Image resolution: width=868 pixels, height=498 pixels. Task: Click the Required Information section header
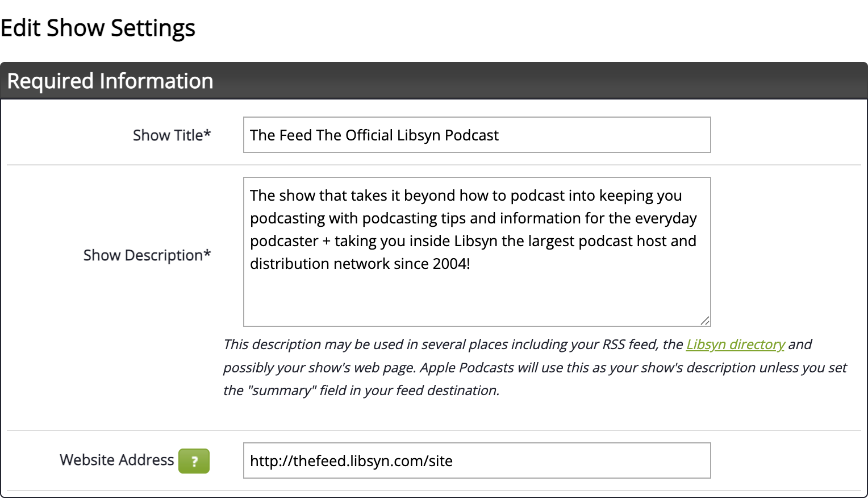point(110,81)
